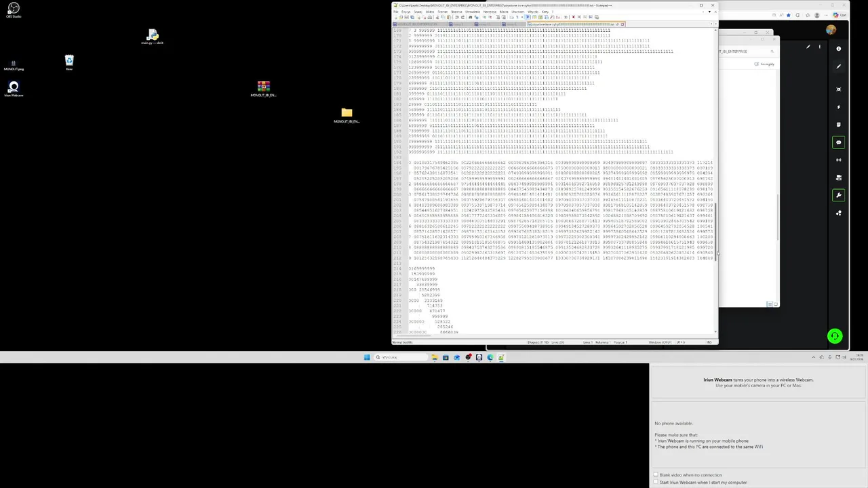Select the main.py file on the desktop
Image resolution: width=868 pixels, height=488 pixels.
[x=152, y=37]
